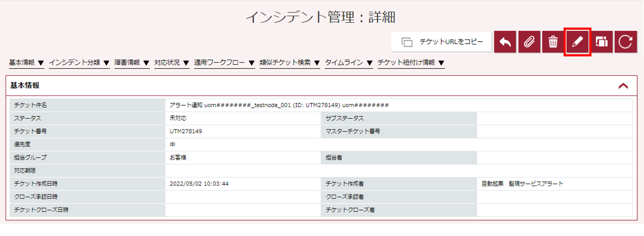Click the trash can delete button
644x236 pixels.
click(553, 42)
